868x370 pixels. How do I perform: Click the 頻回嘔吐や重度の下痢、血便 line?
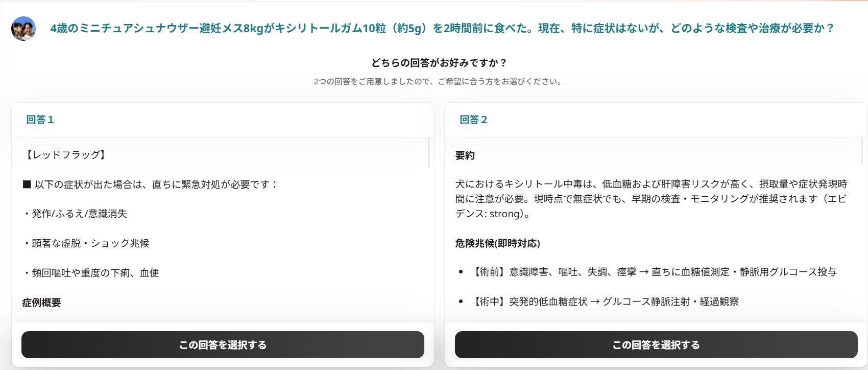(91, 273)
